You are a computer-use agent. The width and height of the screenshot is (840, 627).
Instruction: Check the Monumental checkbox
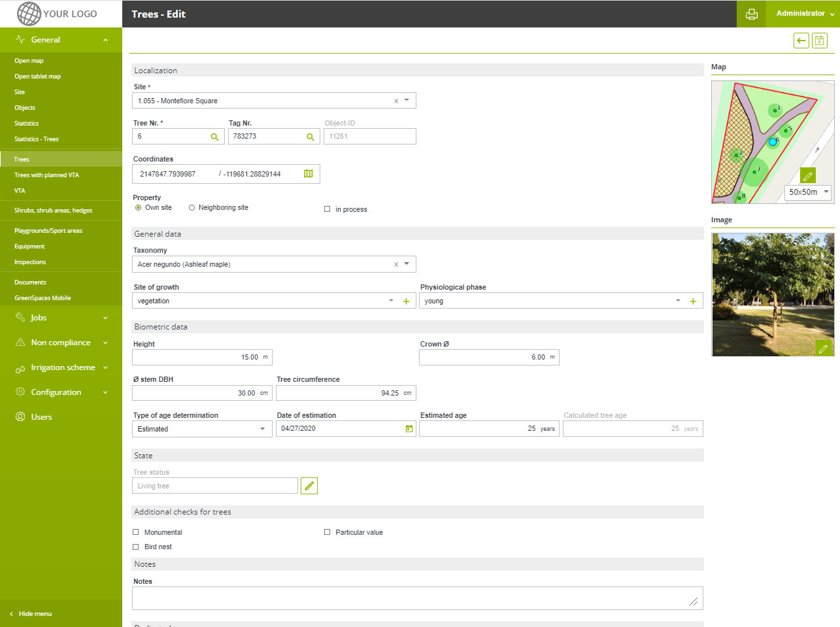(136, 532)
